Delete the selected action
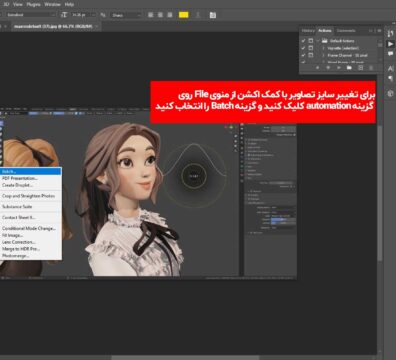396x360 pixels. point(371,68)
